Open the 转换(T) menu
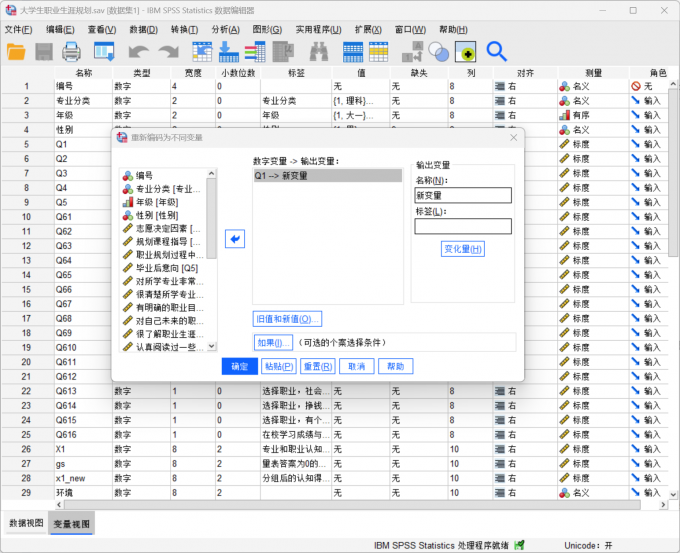 coord(184,29)
